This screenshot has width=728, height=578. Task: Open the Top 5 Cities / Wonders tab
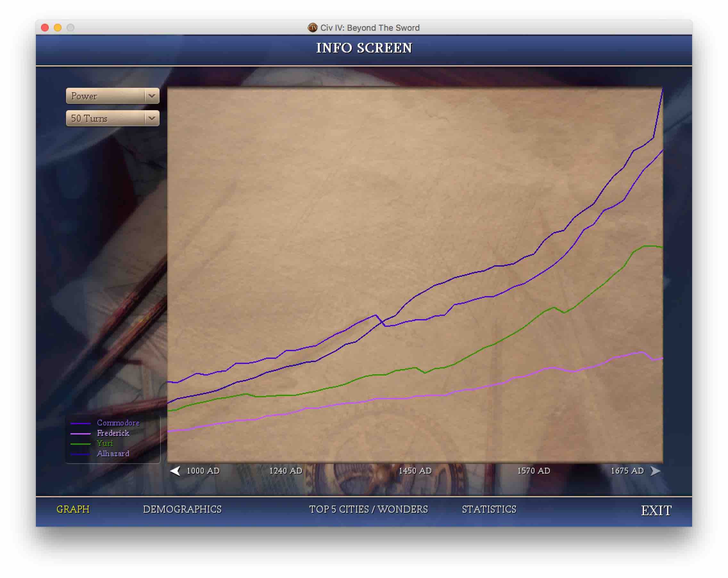(368, 509)
